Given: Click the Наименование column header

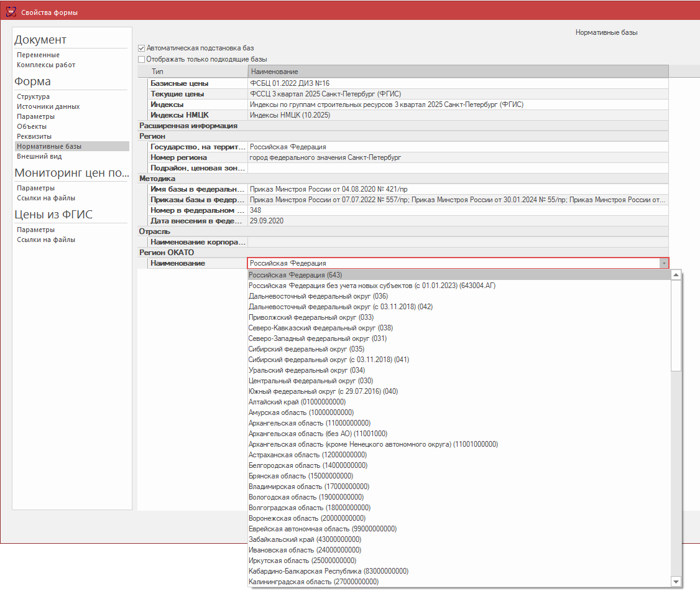Looking at the screenshot, I should click(x=457, y=72).
